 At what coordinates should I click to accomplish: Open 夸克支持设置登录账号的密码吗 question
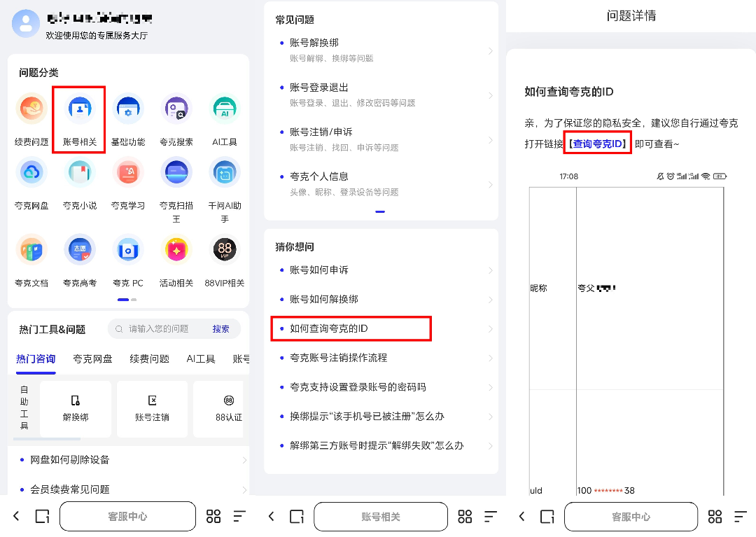(358, 387)
